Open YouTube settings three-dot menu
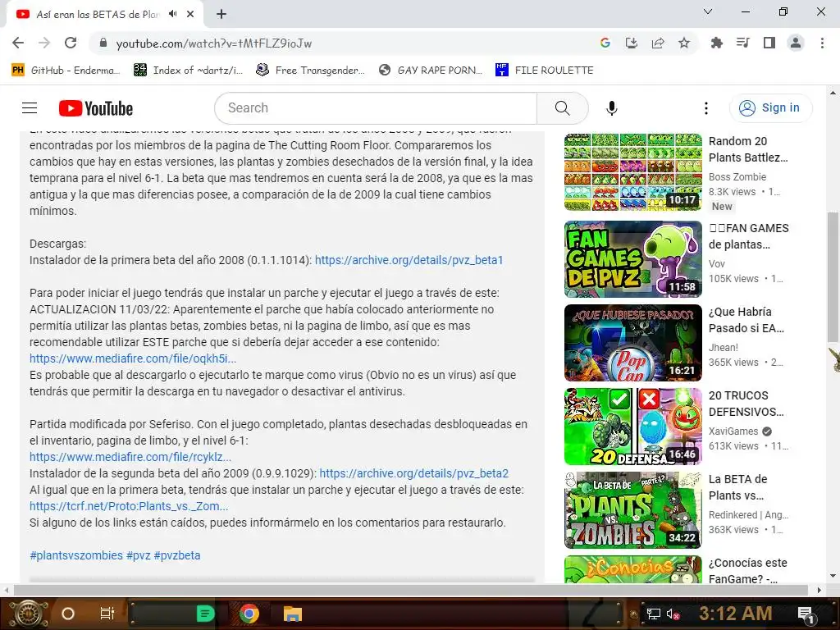This screenshot has width=840, height=630. 706,108
